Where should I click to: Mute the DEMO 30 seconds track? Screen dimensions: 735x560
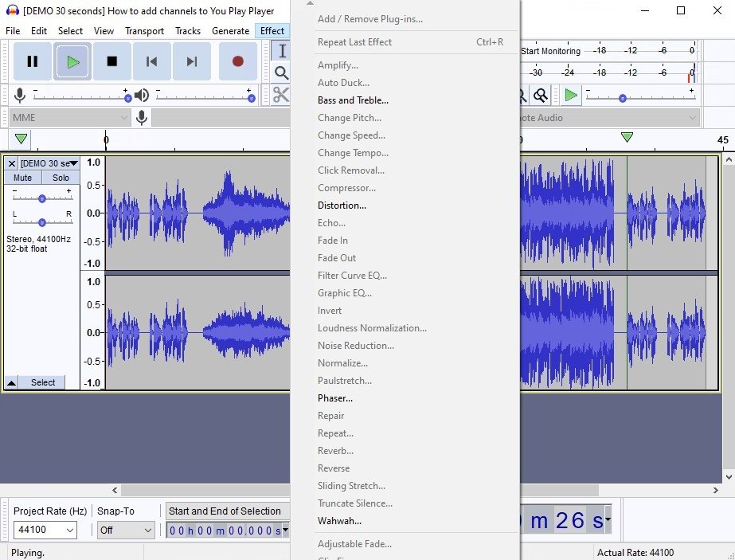(22, 178)
